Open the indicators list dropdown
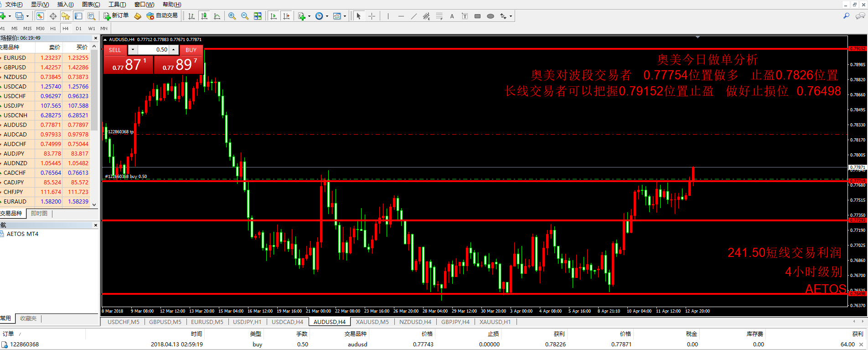This screenshot has width=868, height=350. point(309,16)
